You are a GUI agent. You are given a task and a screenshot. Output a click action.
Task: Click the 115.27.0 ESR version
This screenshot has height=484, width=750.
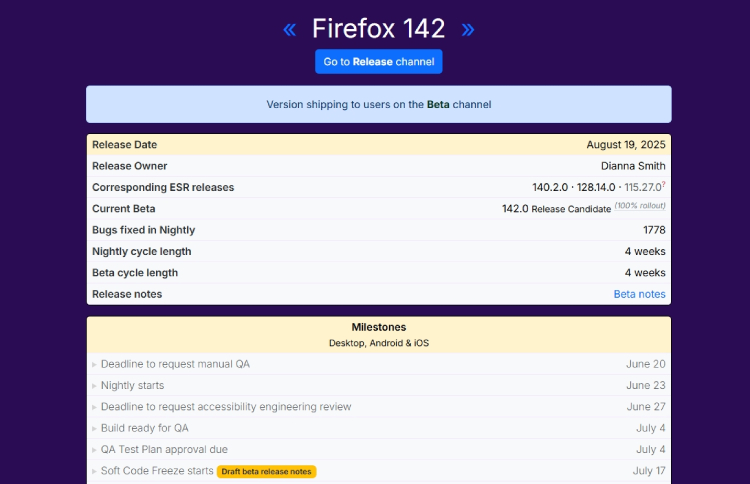point(643,187)
